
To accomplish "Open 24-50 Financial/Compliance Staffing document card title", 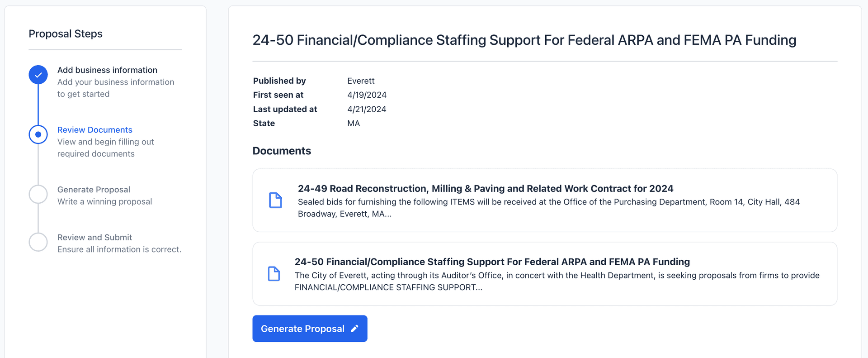I will 492,262.
